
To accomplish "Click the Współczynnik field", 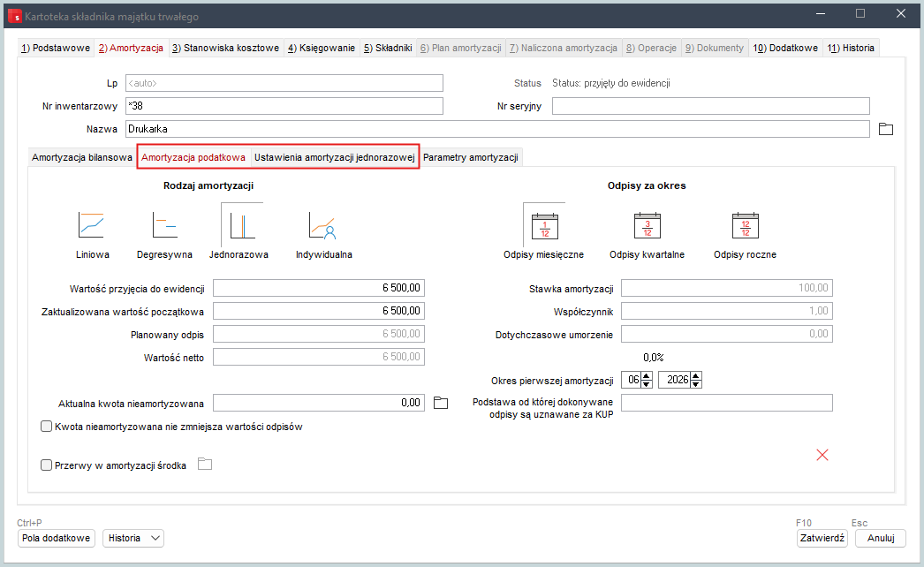I will (x=727, y=311).
